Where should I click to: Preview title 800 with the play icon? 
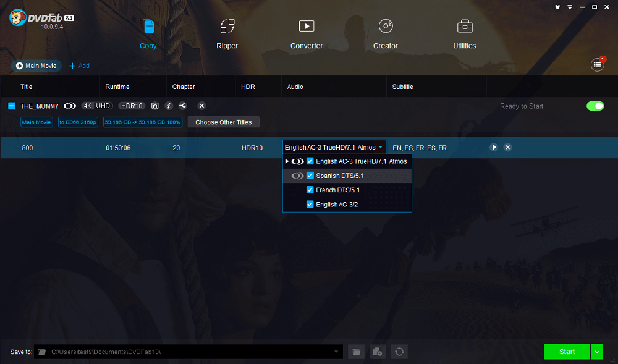[493, 147]
